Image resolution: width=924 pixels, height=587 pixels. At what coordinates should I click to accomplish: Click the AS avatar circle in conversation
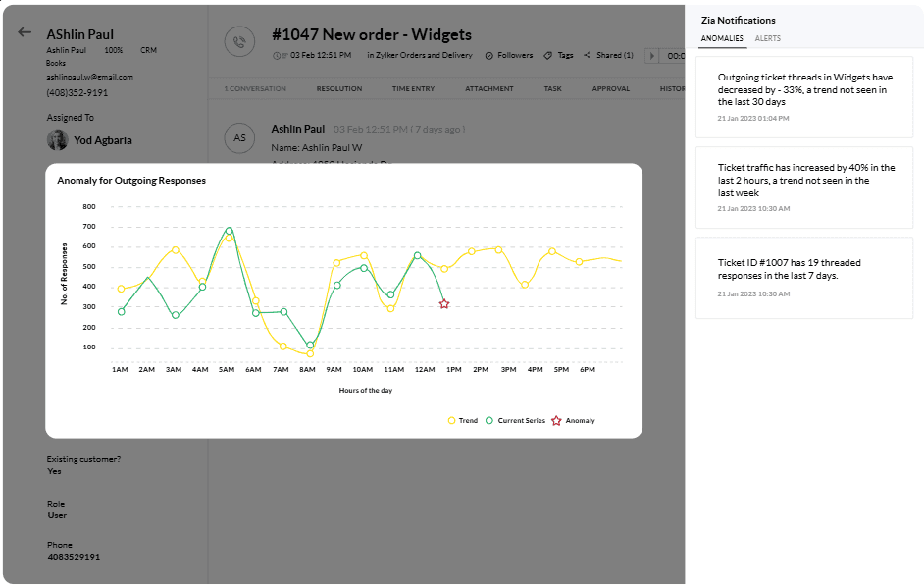click(239, 138)
